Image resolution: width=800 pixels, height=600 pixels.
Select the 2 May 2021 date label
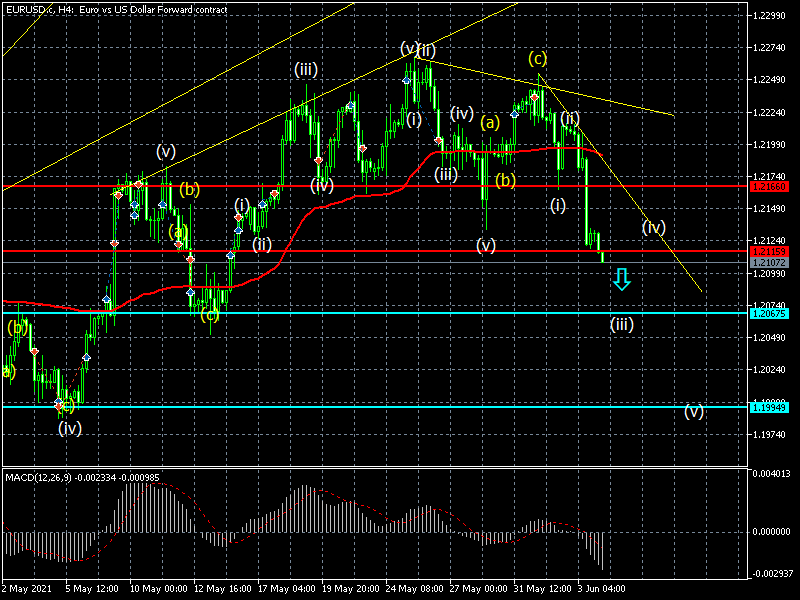pos(28,590)
